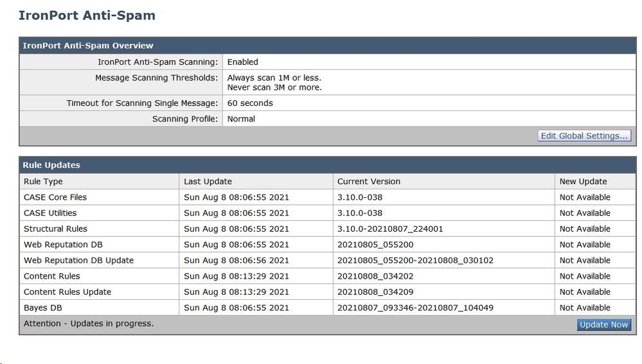Click the Bayes DB rule type
The width and height of the screenshot is (642, 364).
[42, 308]
